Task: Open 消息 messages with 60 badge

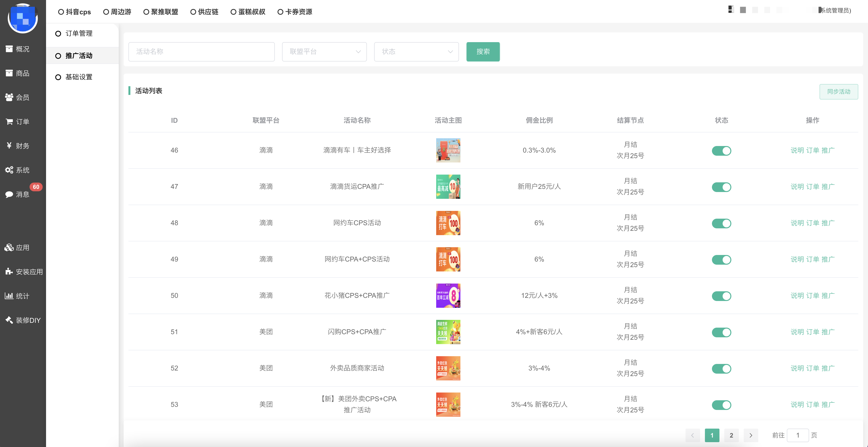Action: (9, 194)
